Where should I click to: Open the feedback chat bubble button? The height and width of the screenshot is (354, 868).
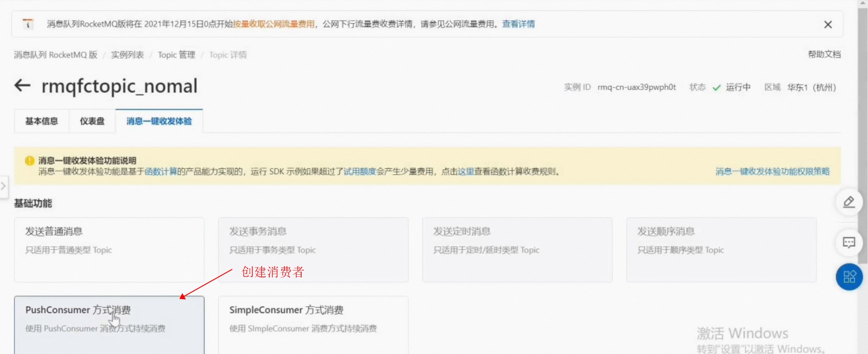coord(849,242)
